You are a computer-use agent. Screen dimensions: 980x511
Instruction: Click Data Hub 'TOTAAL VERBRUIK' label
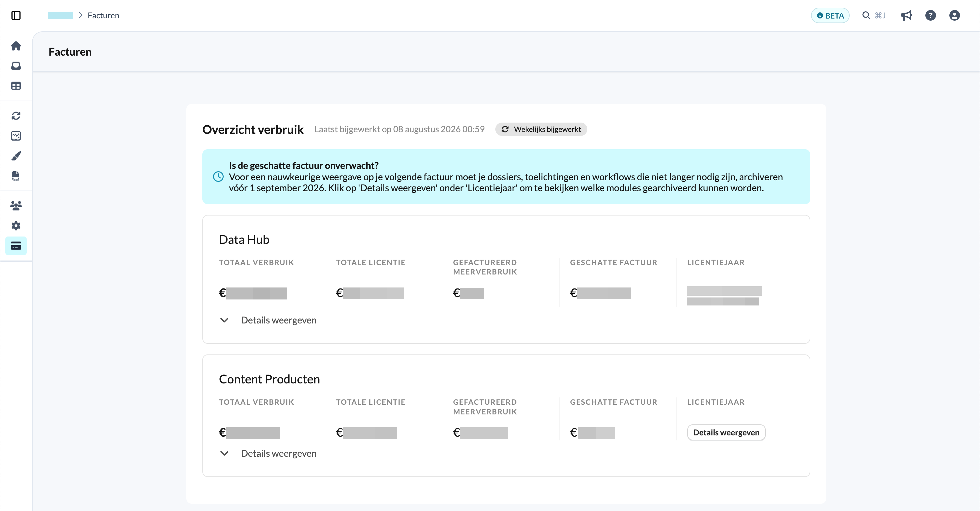(x=256, y=262)
